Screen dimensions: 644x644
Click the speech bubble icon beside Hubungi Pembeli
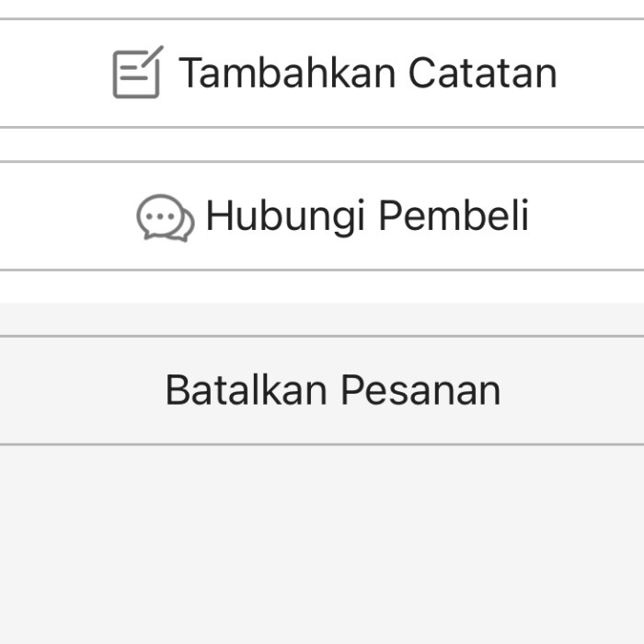point(165,218)
